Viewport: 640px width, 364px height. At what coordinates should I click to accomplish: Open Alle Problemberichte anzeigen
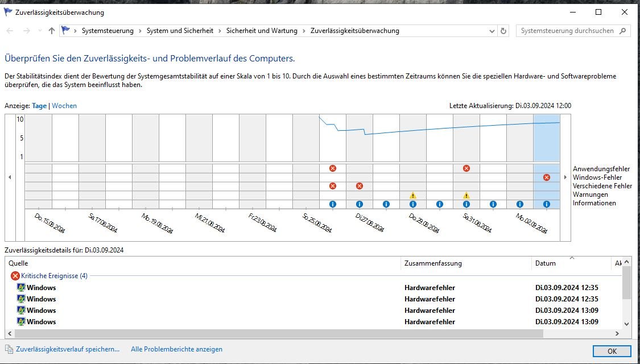pos(177,349)
